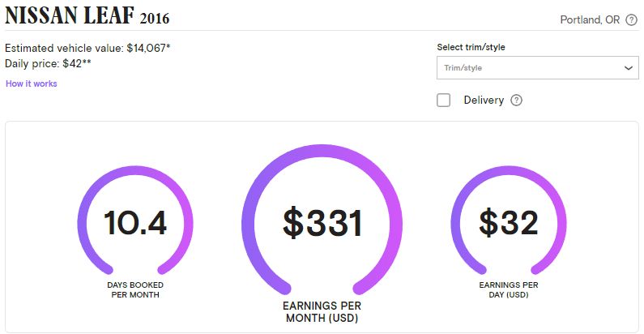Click the Earnings Per Month (USD) label

coord(322,312)
